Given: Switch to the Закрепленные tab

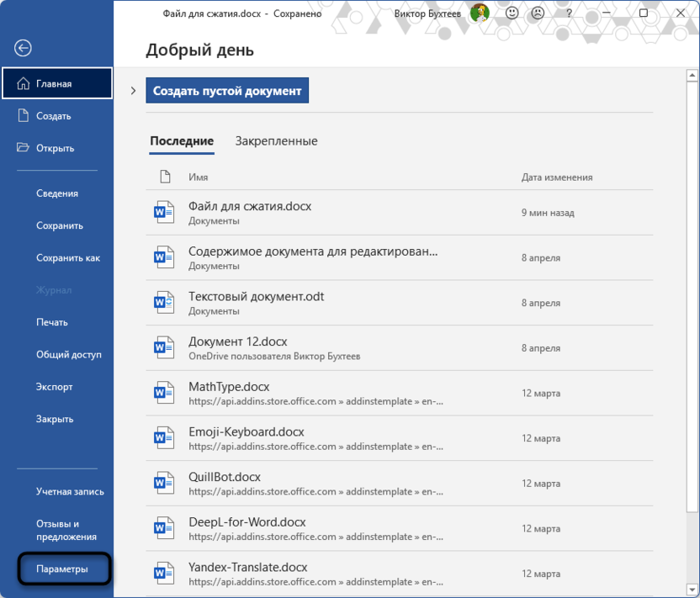Looking at the screenshot, I should [276, 141].
